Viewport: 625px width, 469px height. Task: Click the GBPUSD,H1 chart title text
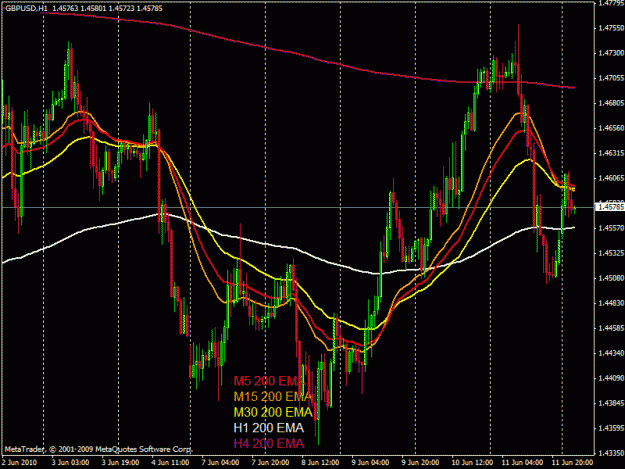pos(26,8)
